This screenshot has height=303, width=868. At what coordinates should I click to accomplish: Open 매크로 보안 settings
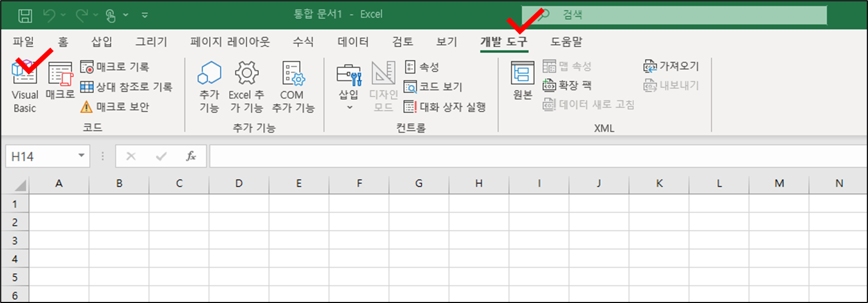(115, 107)
